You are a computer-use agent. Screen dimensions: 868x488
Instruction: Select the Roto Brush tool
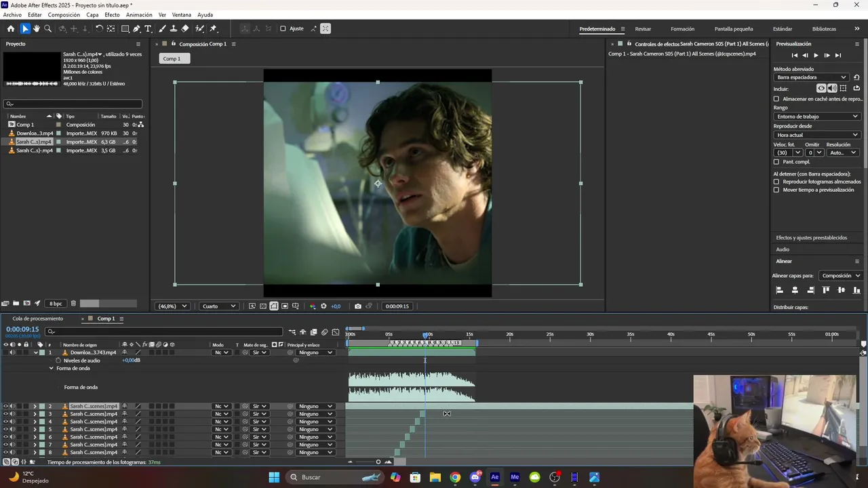[x=200, y=28]
